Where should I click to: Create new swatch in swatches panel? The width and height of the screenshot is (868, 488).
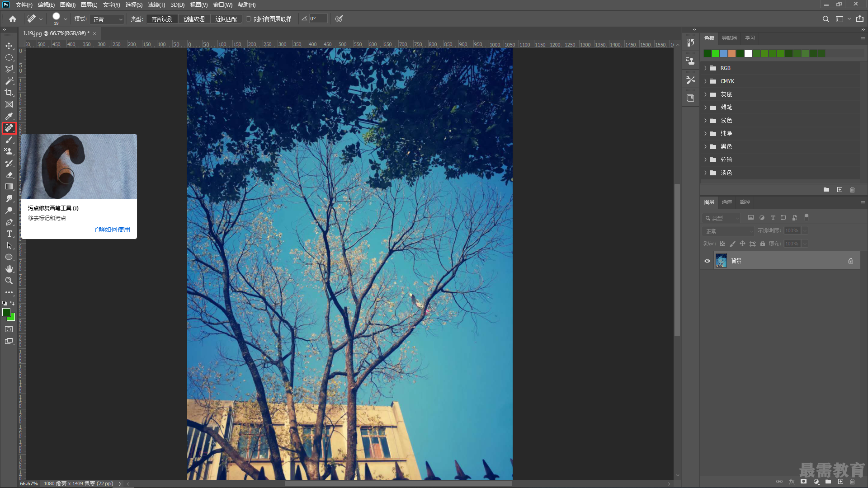[x=840, y=190]
